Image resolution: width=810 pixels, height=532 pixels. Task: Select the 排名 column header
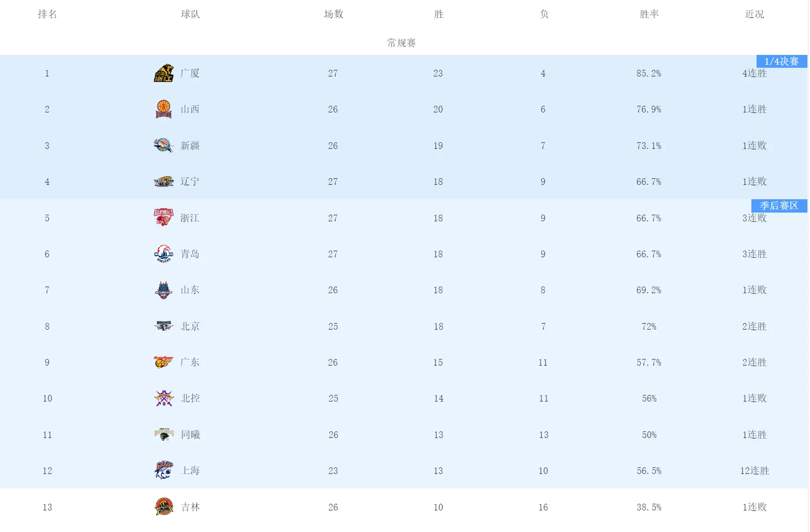point(47,14)
